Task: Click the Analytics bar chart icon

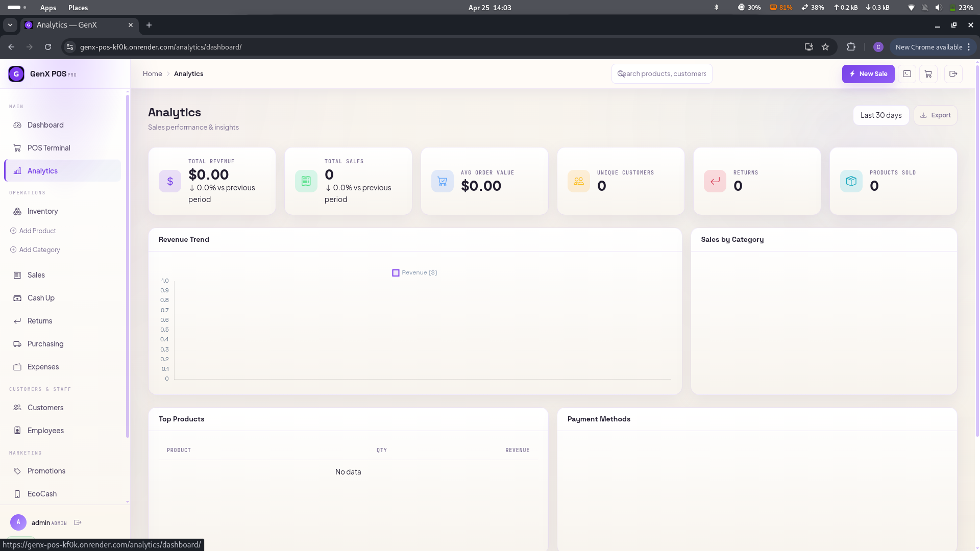Action: click(x=17, y=171)
